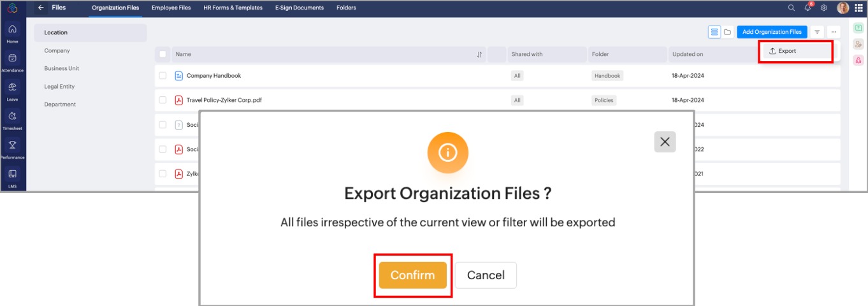This screenshot has width=868, height=306.
Task: Click the info icon in export dialog
Action: click(448, 152)
